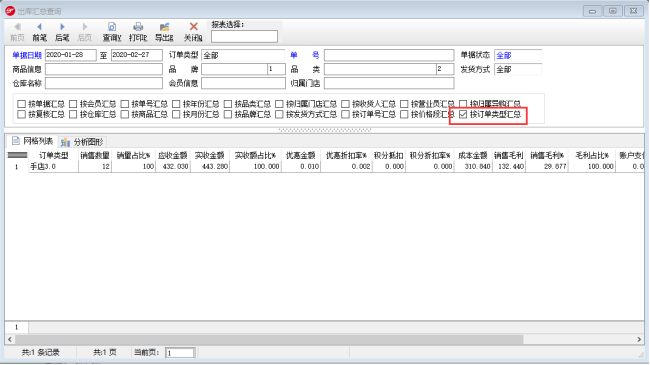Select the cell with value 432.030
Image resolution: width=650 pixels, height=365 pixels.
173,166
